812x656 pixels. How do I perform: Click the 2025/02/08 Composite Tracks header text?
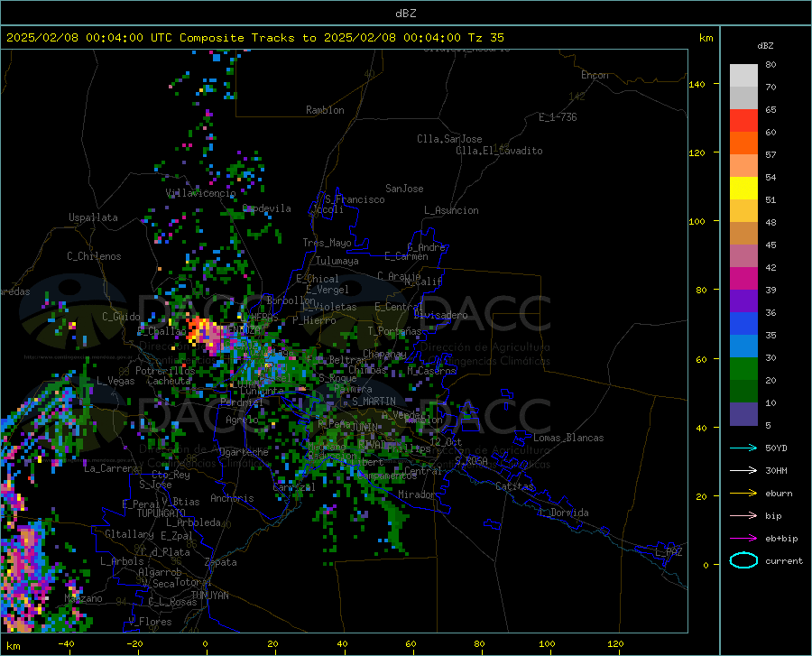click(x=254, y=38)
